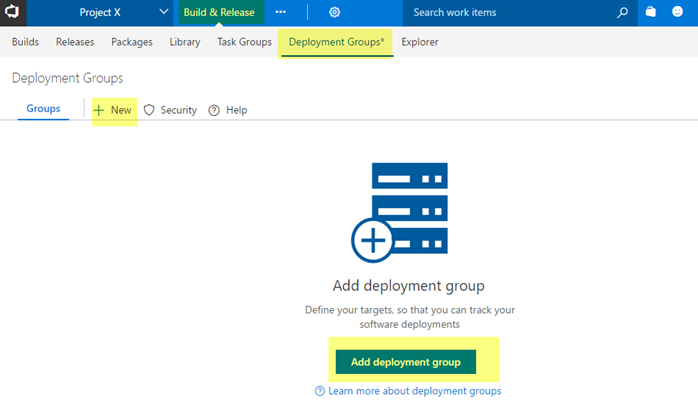Select the Groups pivot tab

tap(43, 109)
